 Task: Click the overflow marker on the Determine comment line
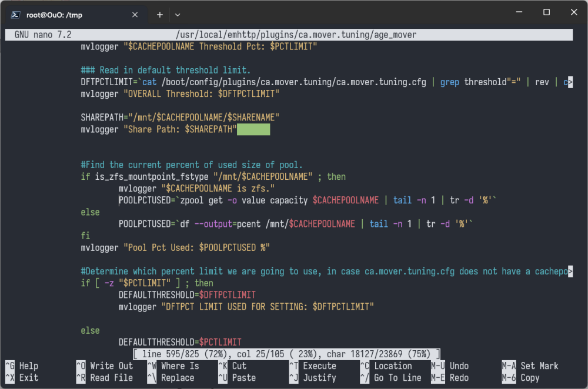pyautogui.click(x=570, y=271)
